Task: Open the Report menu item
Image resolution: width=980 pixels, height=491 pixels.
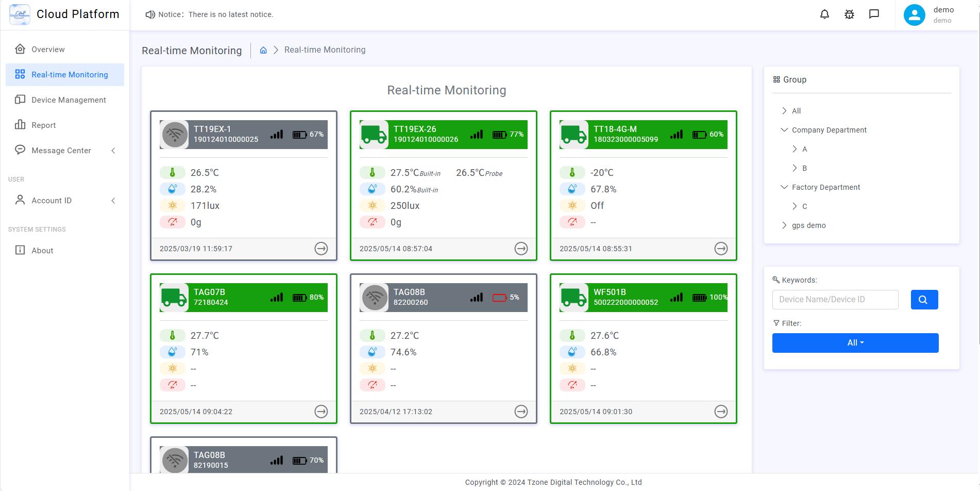Action: tap(43, 125)
